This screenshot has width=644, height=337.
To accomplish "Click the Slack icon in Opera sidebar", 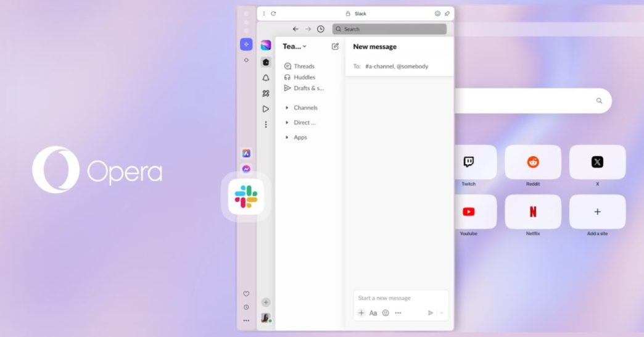I will (x=246, y=196).
